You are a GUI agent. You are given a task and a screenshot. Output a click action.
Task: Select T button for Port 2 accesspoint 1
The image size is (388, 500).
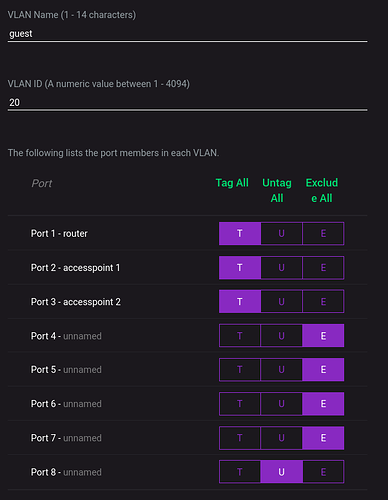(240, 268)
